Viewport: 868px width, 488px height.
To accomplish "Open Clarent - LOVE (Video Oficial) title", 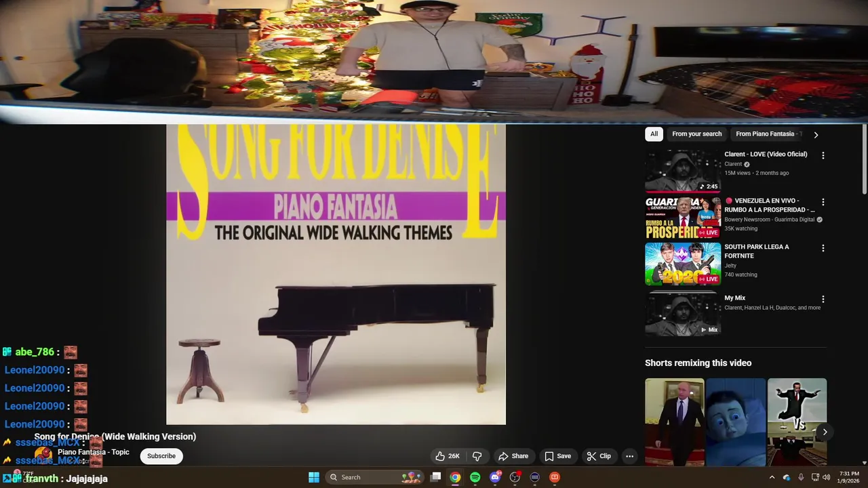I will click(766, 154).
